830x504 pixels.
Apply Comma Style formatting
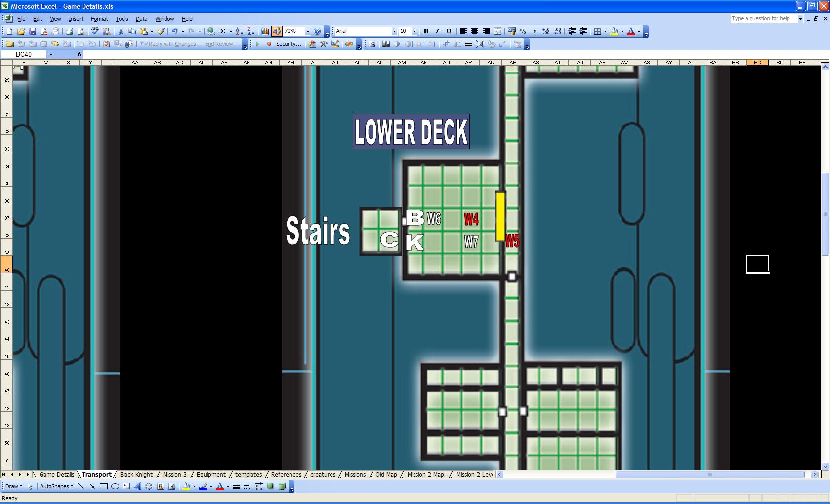pos(534,31)
